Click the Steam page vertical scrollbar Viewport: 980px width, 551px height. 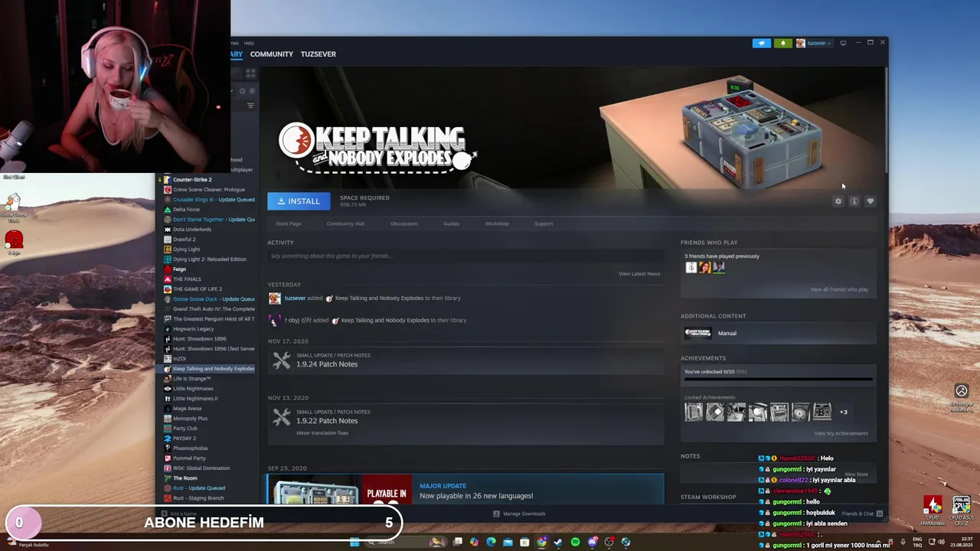pyautogui.click(x=887, y=119)
